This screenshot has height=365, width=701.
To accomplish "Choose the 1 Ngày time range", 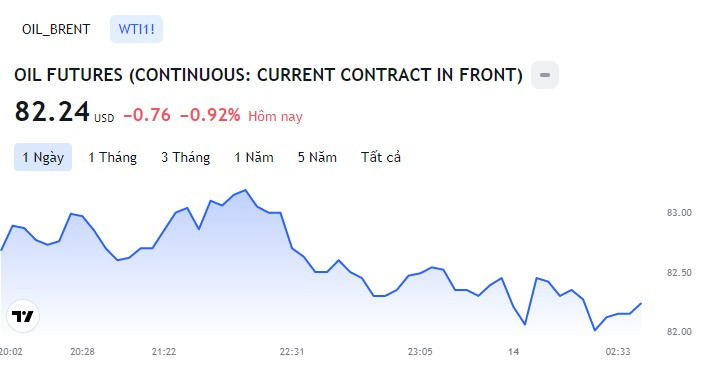I will pos(43,157).
